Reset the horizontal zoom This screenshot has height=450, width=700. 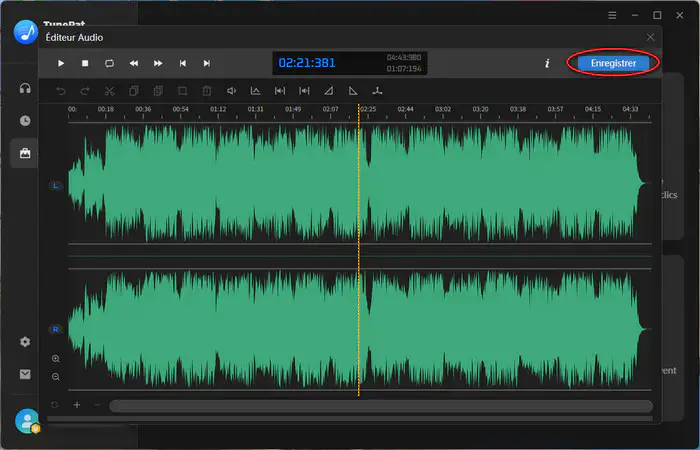54,405
